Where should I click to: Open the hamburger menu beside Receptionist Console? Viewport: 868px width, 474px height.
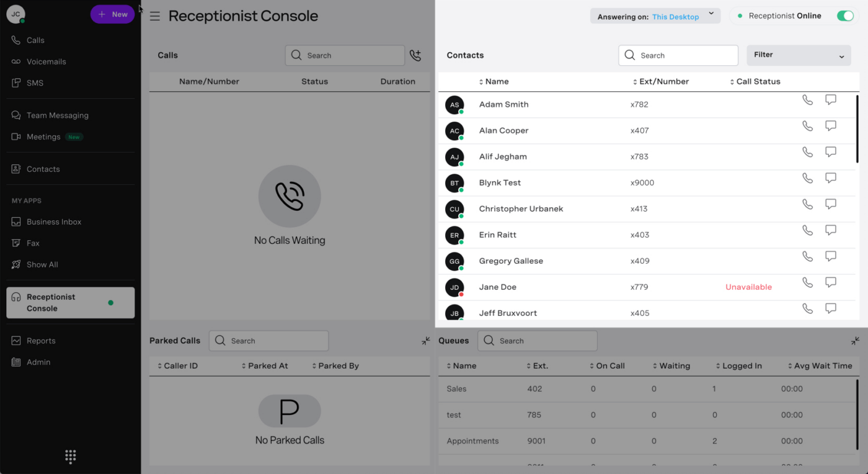[x=155, y=16]
